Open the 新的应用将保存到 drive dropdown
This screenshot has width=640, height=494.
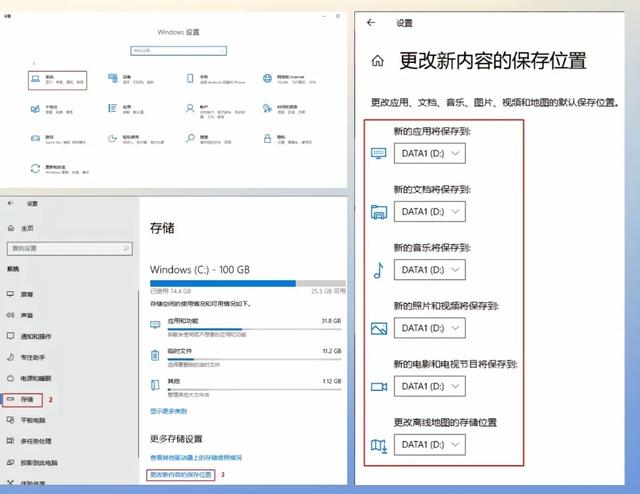click(x=429, y=154)
